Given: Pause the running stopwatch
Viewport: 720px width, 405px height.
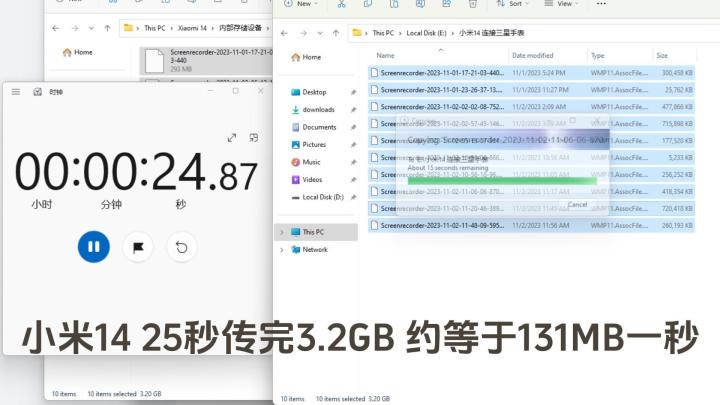Looking at the screenshot, I should [x=94, y=247].
